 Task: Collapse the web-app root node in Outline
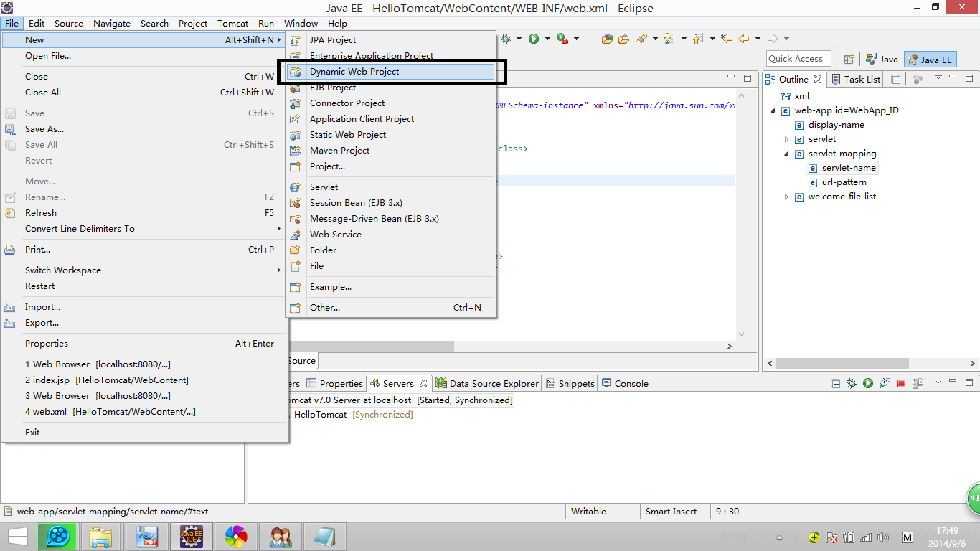[773, 110]
